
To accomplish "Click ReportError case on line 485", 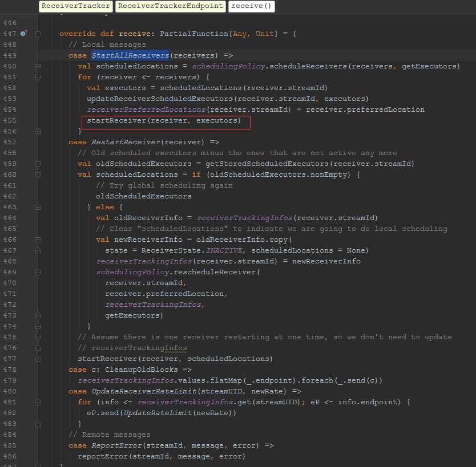I will click(116, 445).
